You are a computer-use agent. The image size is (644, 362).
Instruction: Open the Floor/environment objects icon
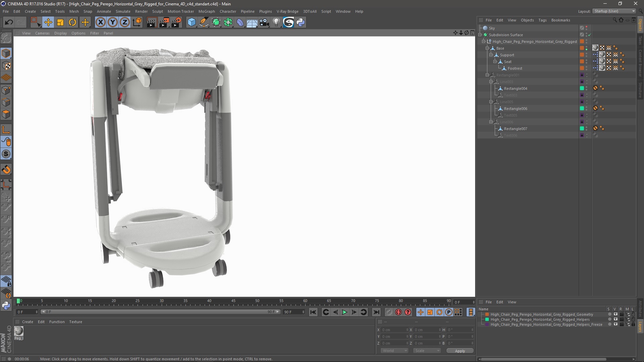click(x=252, y=22)
